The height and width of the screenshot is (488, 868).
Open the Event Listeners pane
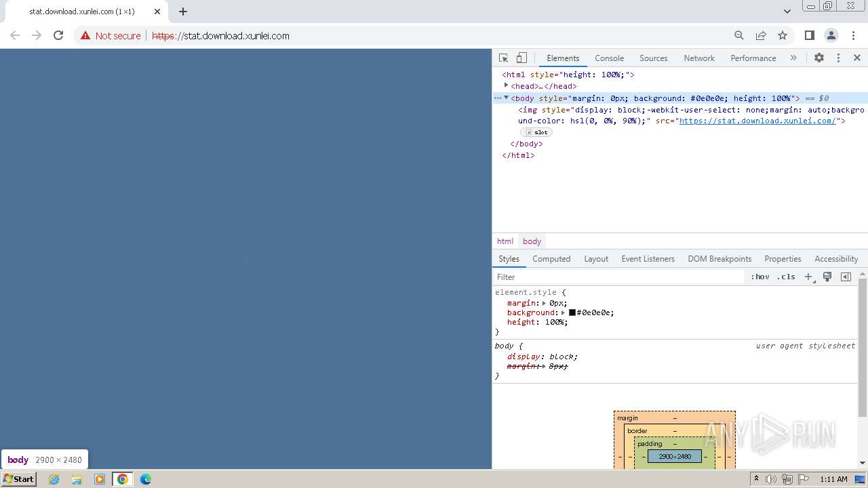tap(648, 259)
